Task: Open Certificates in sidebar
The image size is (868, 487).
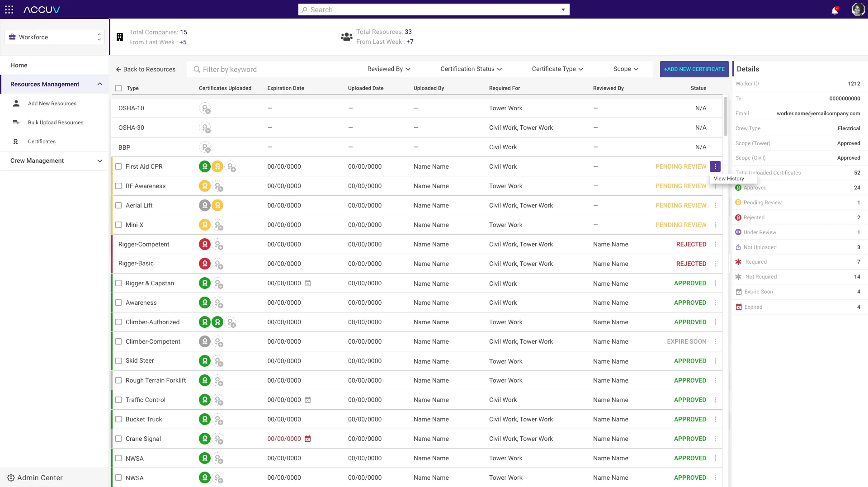Action: pyautogui.click(x=42, y=142)
